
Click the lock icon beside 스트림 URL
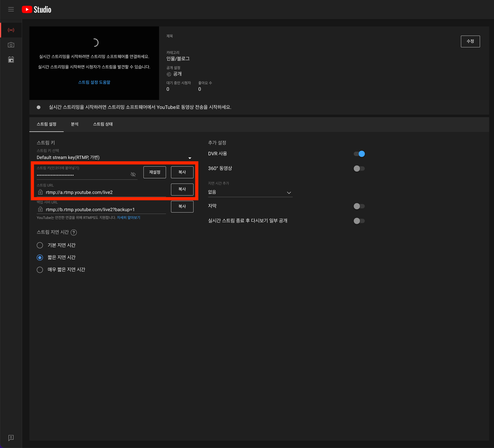point(40,192)
